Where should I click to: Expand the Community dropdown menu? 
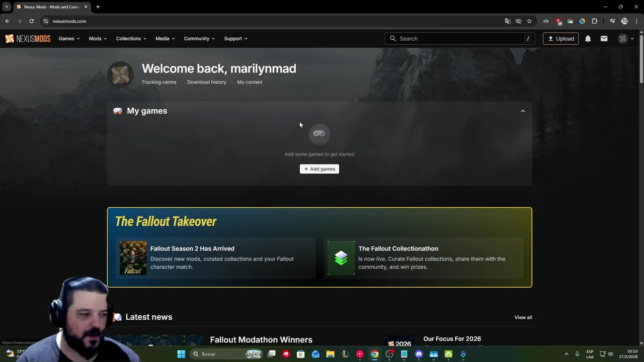(199, 39)
